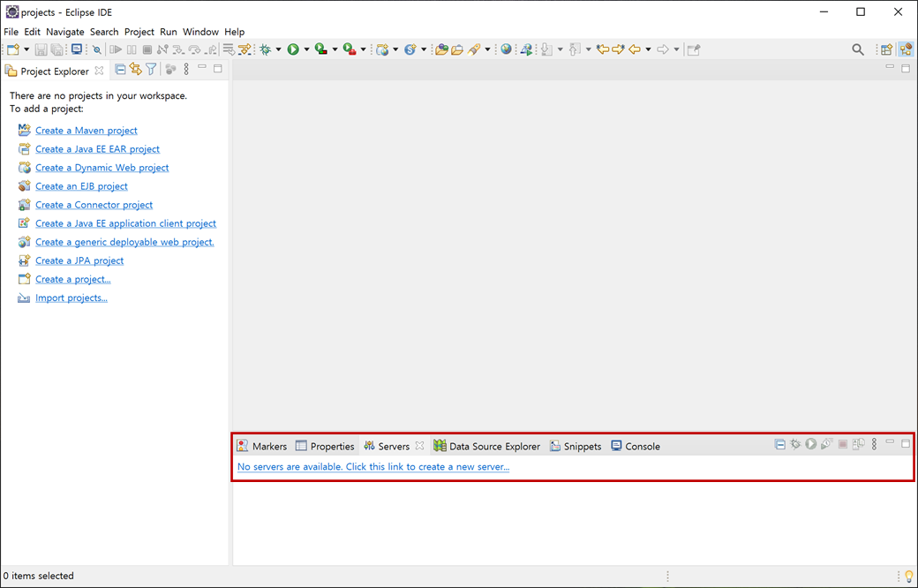Click the Resume debug icon
Viewport: 918px width, 588px height.
(x=116, y=49)
